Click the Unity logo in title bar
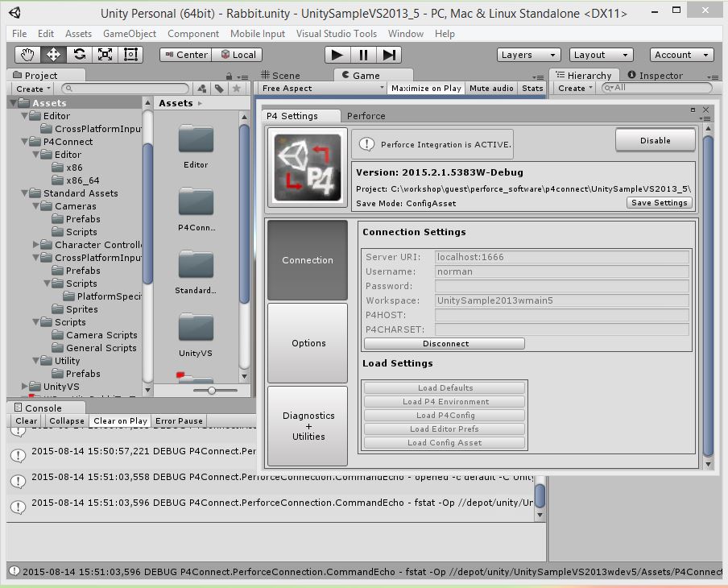Image resolution: width=728 pixels, height=588 pixels. 14,13
